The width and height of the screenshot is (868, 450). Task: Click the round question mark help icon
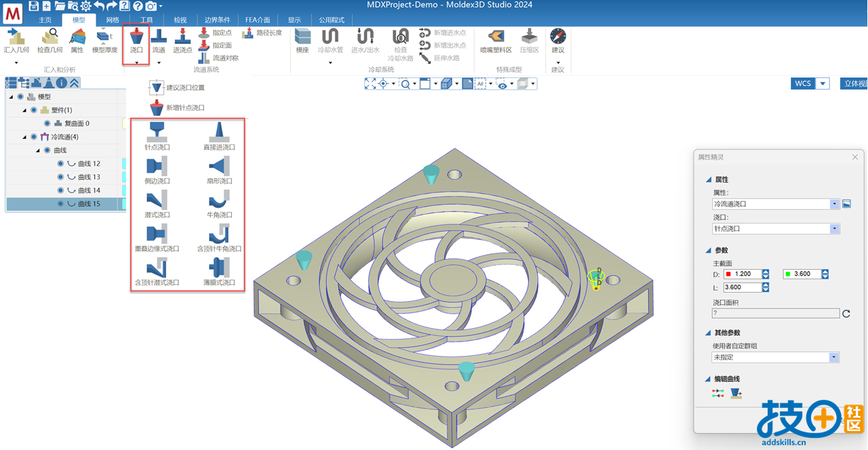pyautogui.click(x=138, y=5)
